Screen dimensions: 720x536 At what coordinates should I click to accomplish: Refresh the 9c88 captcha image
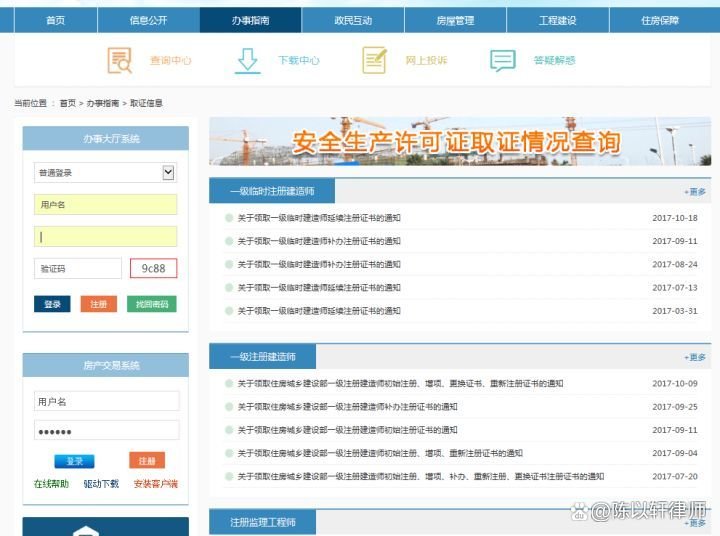pyautogui.click(x=153, y=268)
